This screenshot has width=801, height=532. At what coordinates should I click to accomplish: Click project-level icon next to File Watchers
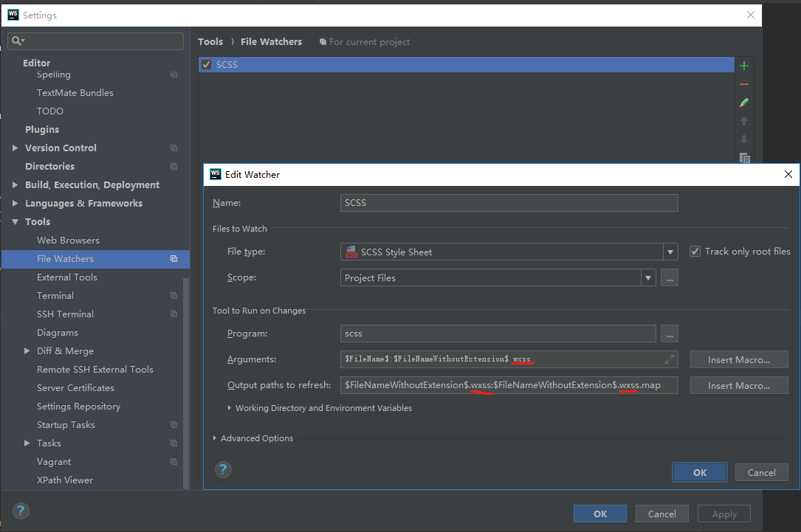point(173,259)
